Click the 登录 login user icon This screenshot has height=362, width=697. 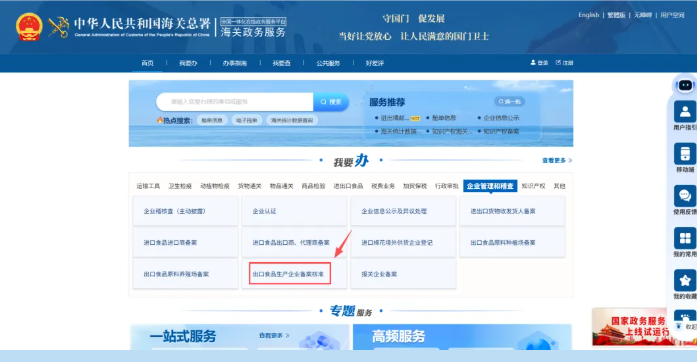pos(533,63)
